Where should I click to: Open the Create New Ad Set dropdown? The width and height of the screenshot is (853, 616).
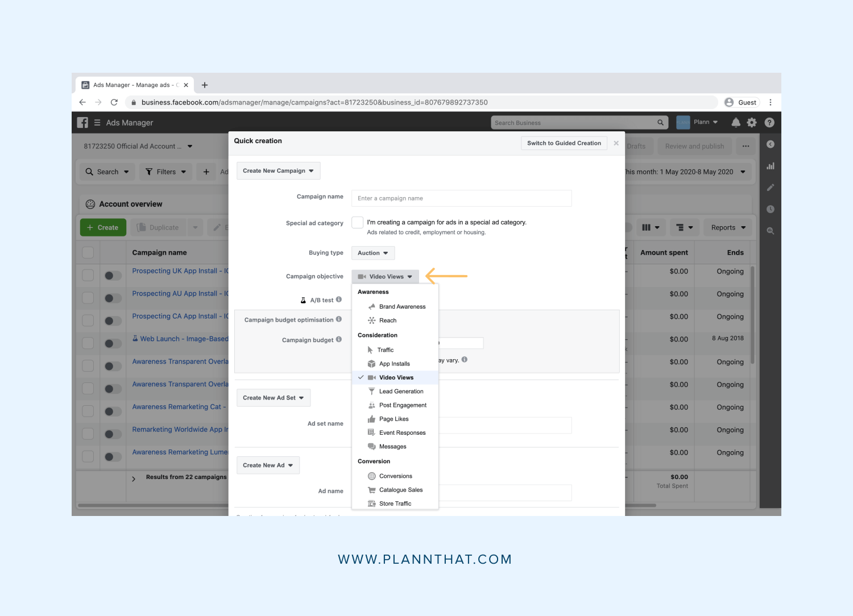coord(274,398)
